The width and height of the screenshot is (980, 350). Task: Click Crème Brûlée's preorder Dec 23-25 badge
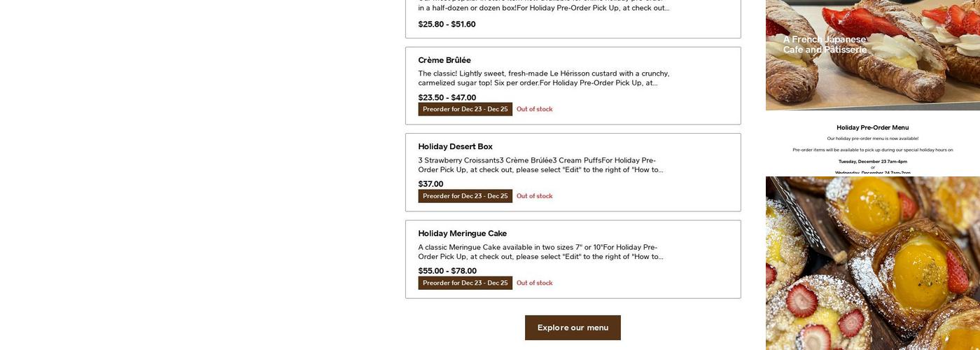tap(465, 109)
